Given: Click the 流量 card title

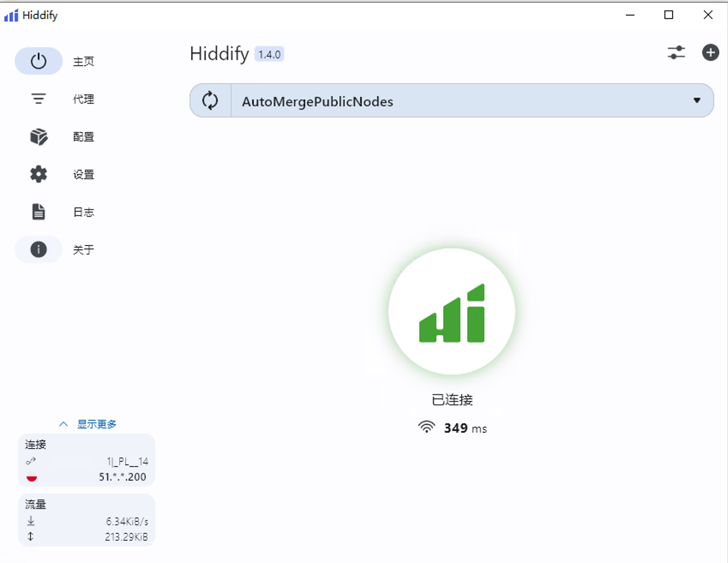Looking at the screenshot, I should [36, 504].
